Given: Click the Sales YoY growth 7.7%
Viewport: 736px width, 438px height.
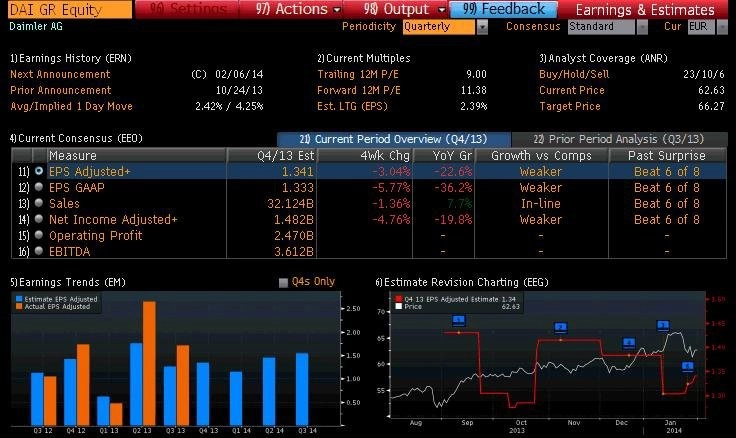Looking at the screenshot, I should (x=460, y=204).
